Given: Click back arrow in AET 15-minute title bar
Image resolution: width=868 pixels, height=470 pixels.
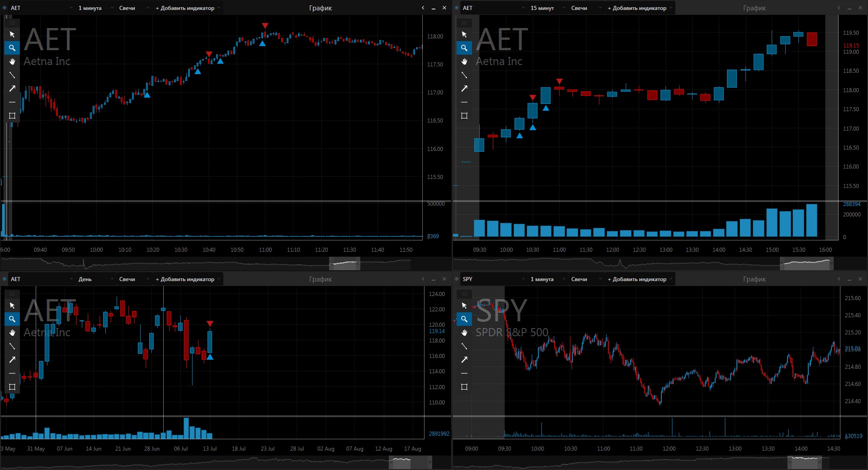Looking at the screenshot, I should click(839, 8).
